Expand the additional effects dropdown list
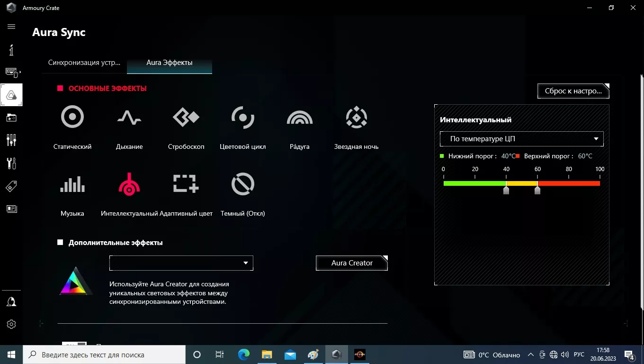644x364 pixels. coord(181,263)
